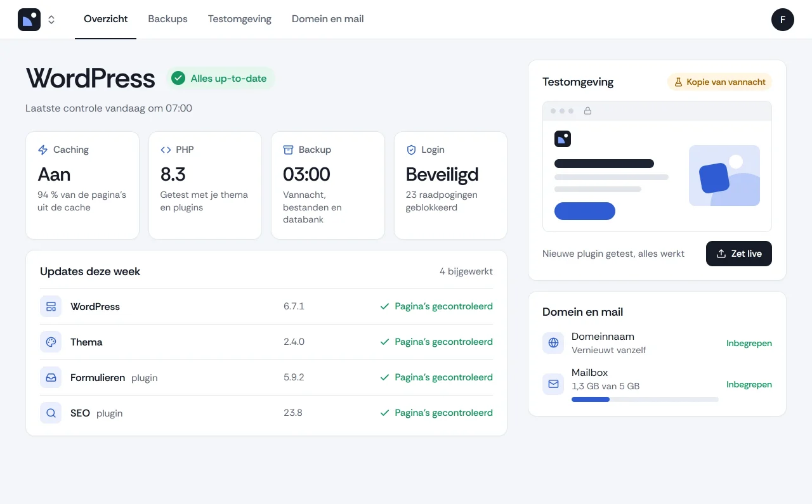Image resolution: width=812 pixels, height=504 pixels.
Task: Click the Formulieren inbox icon
Action: 51,378
